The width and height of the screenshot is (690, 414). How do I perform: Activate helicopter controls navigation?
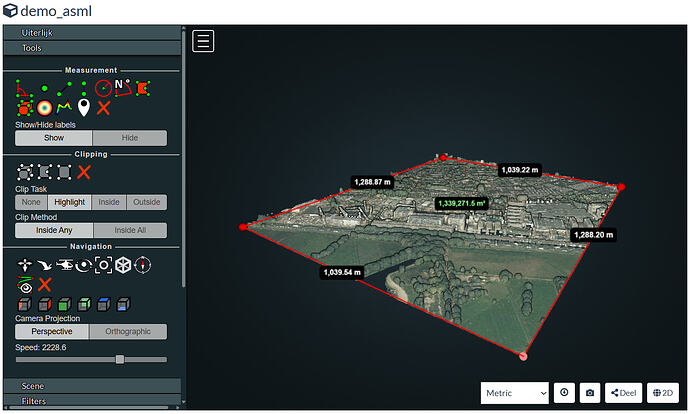[64, 265]
